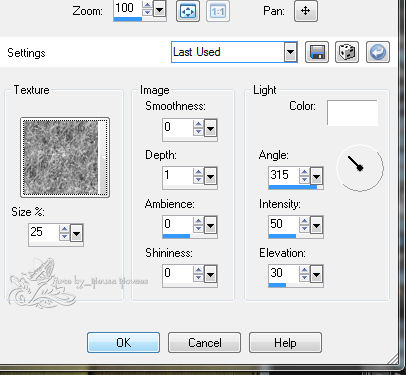Click the fit image to window icon

[188, 11]
